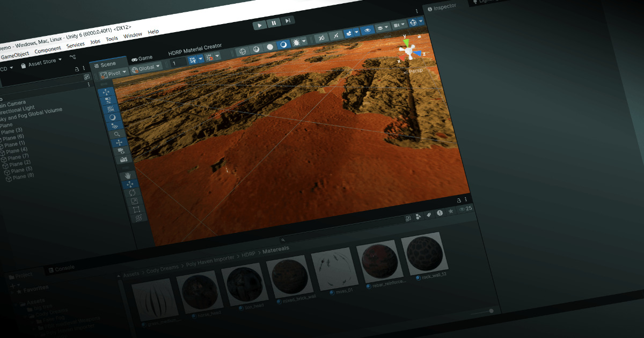Click the y-axis cone on the orientation gizmo
The image size is (644, 338).
click(406, 42)
